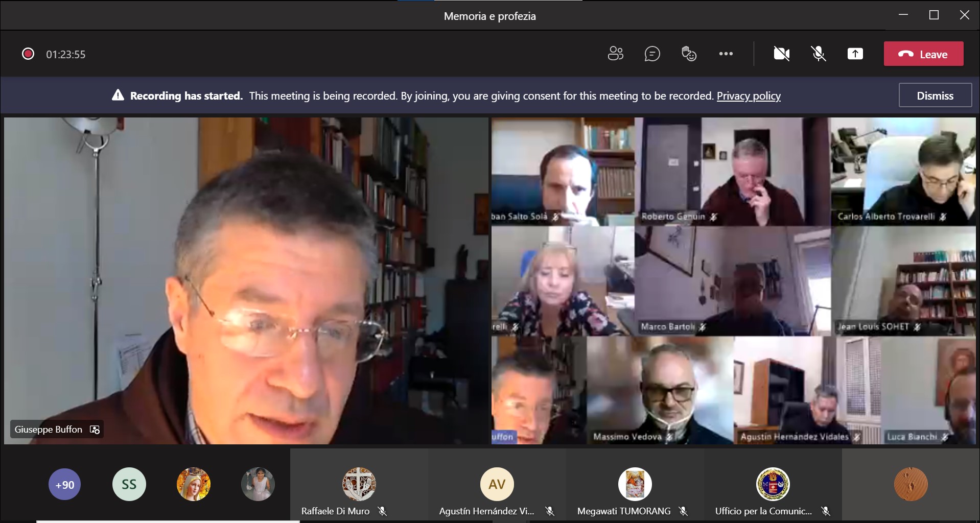Open the meeting chat icon
The image size is (980, 523).
click(652, 54)
